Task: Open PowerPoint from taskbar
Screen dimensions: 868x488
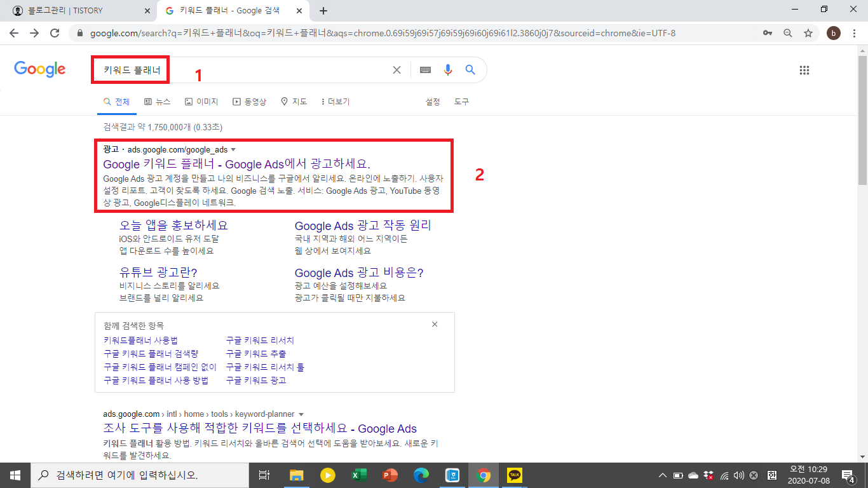Action: tap(390, 475)
